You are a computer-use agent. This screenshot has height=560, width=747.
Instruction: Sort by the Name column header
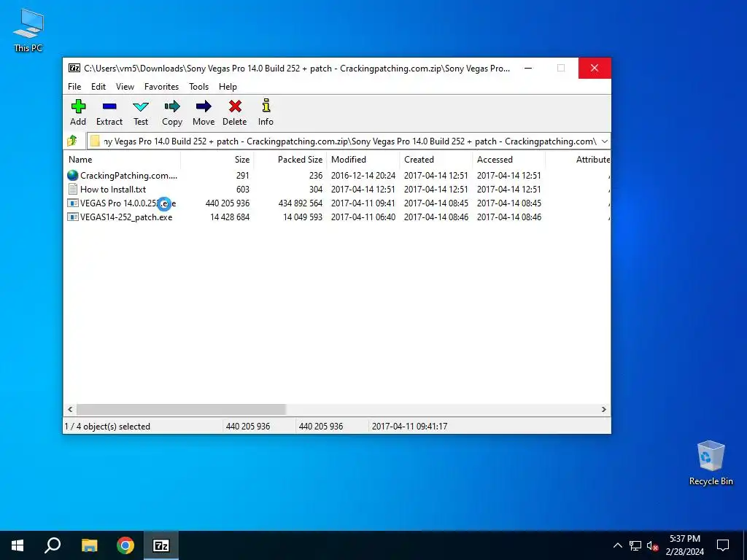point(122,160)
